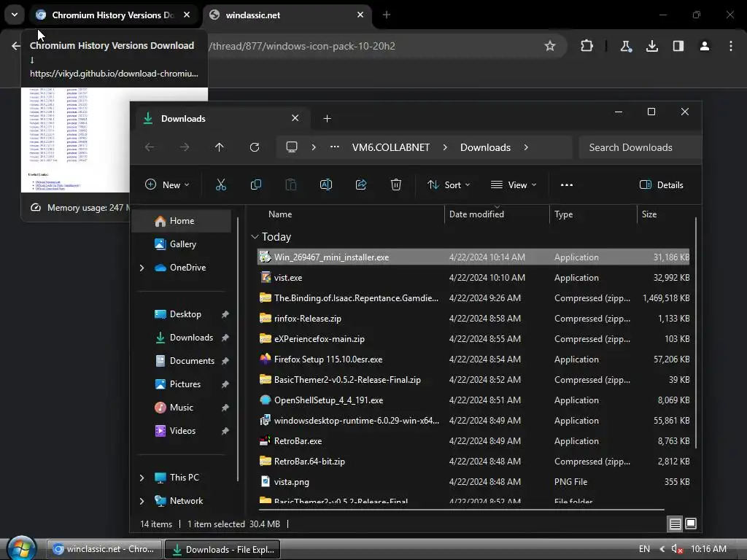Image resolution: width=747 pixels, height=560 pixels.
Task: Select Firefox Setup 115.10.0esr.exe file
Action: click(x=473, y=359)
